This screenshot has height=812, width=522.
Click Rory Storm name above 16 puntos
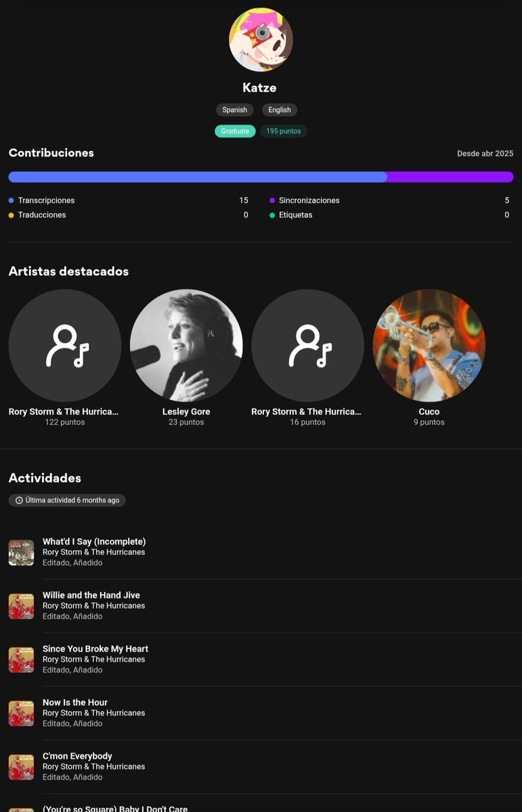(306, 411)
